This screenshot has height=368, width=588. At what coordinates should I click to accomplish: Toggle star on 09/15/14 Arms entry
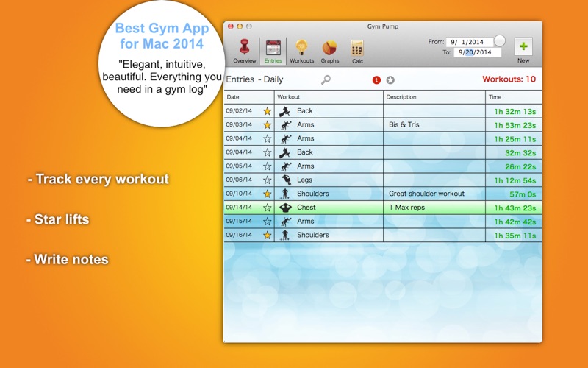pyautogui.click(x=267, y=222)
